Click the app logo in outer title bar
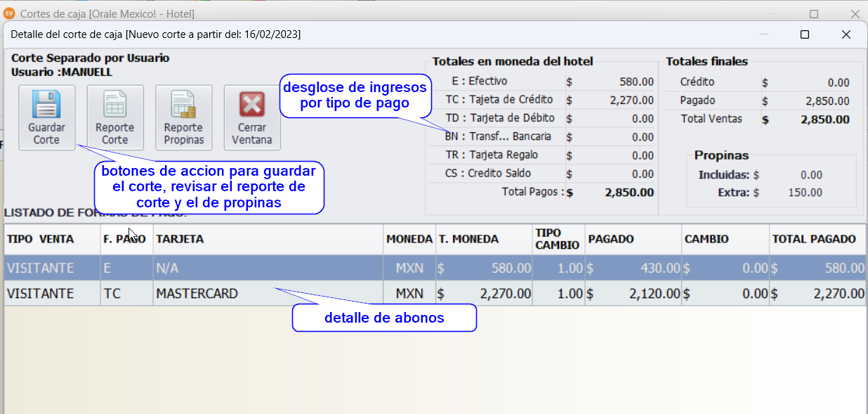The width and height of the screenshot is (868, 414). tap(10, 13)
